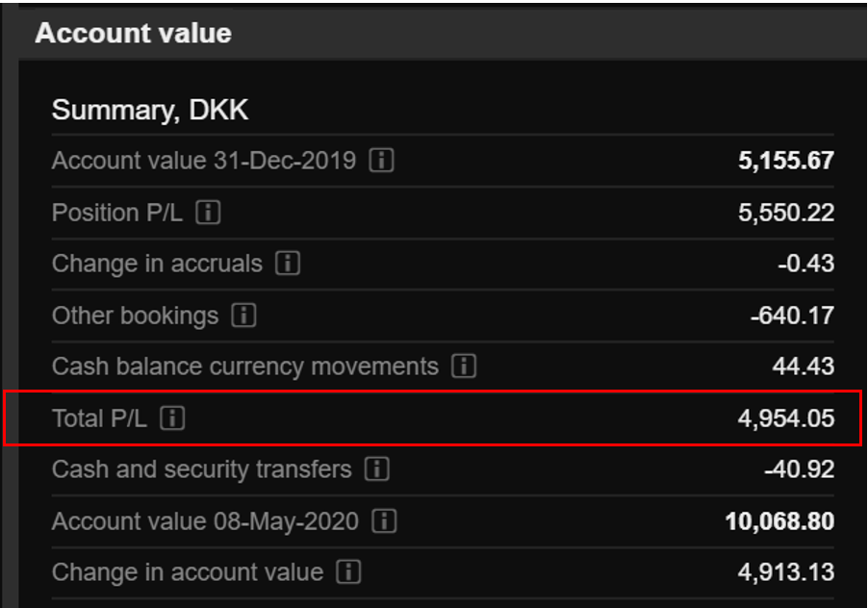Screen dimensions: 868x608
Task: Open the Account value 31-Dec-2019 info icon
Action: pos(381,161)
